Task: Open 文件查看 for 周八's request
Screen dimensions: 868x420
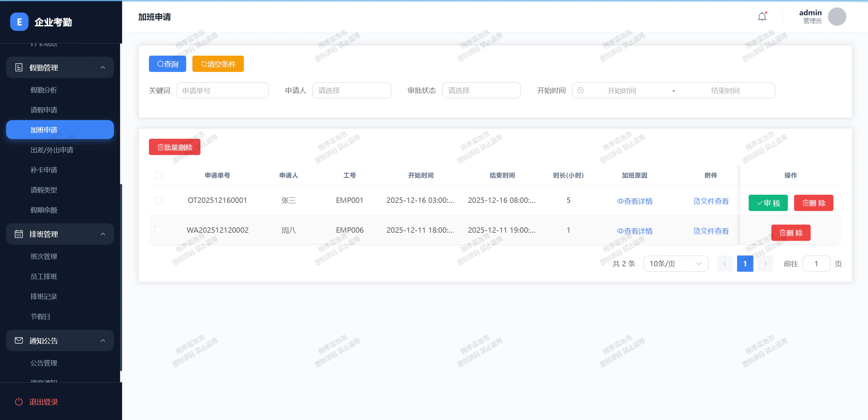Action: [x=711, y=231]
